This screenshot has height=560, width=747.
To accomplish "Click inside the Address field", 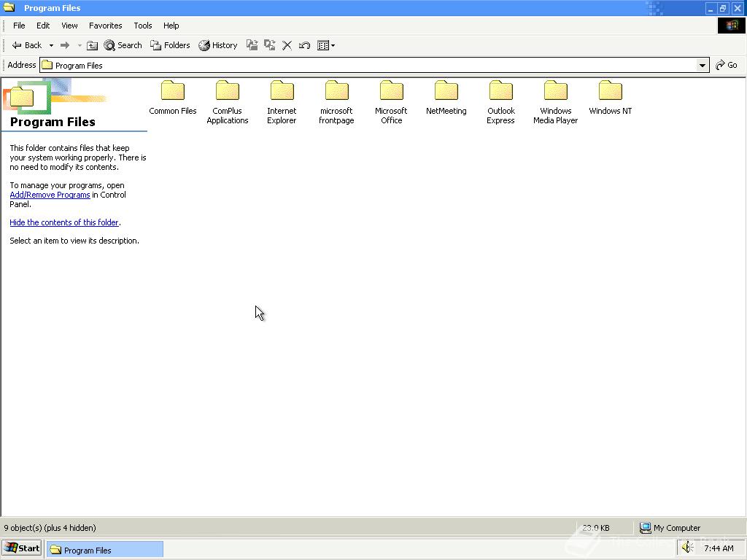I will (374, 65).
